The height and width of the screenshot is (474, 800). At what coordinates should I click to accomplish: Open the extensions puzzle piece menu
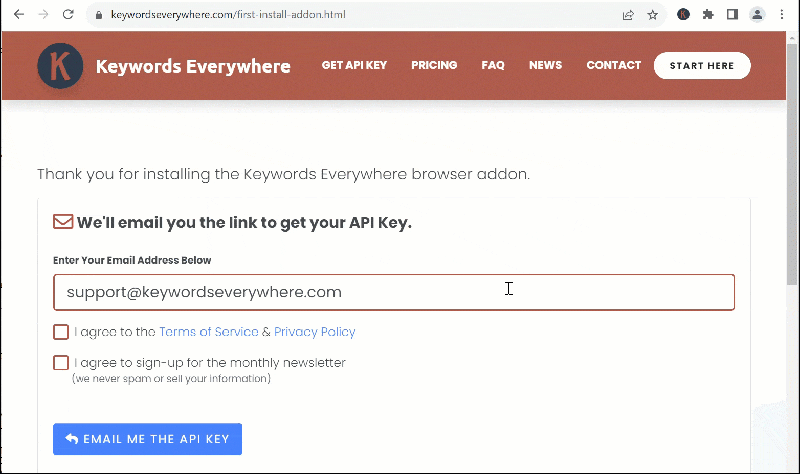click(x=708, y=14)
